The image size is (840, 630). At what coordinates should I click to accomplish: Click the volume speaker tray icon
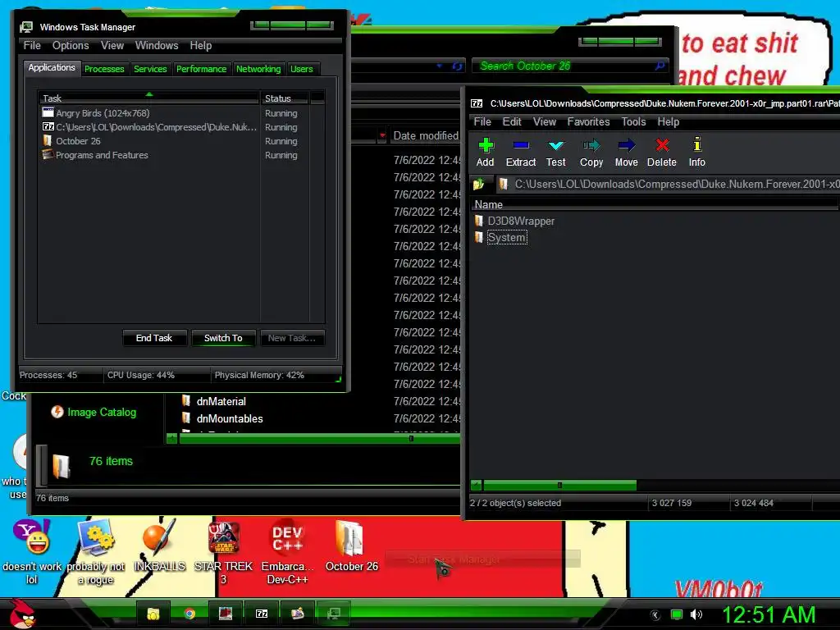coord(696,614)
